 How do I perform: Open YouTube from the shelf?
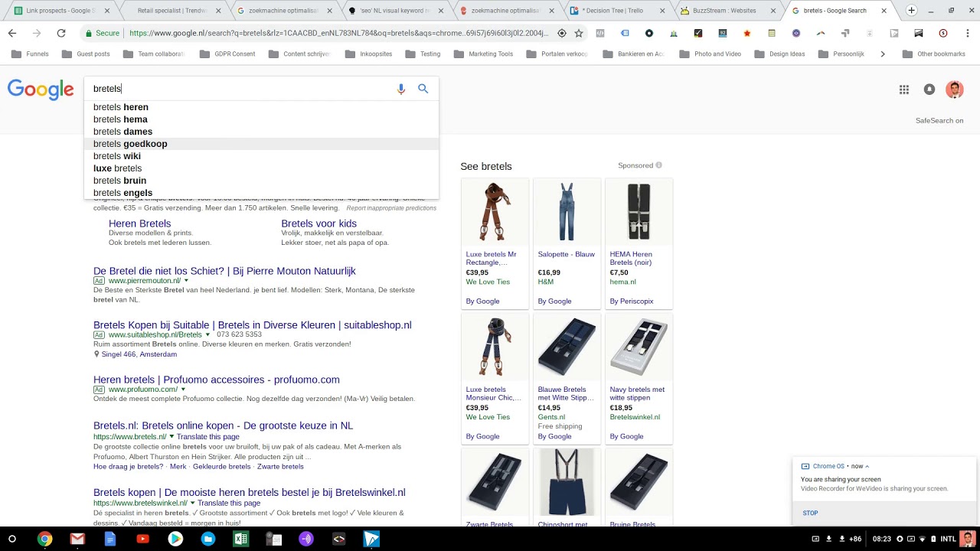point(142,539)
